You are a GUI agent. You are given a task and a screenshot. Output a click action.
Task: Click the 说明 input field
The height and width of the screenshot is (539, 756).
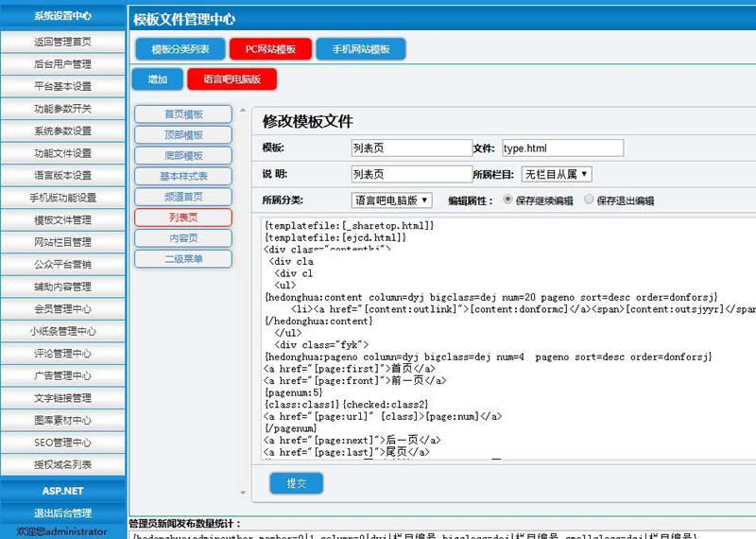(x=410, y=174)
